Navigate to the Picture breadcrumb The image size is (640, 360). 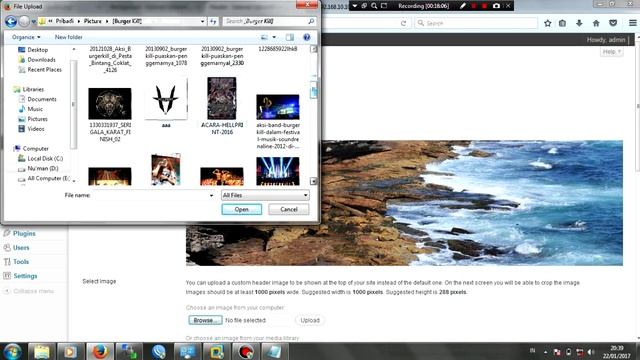tap(93, 21)
